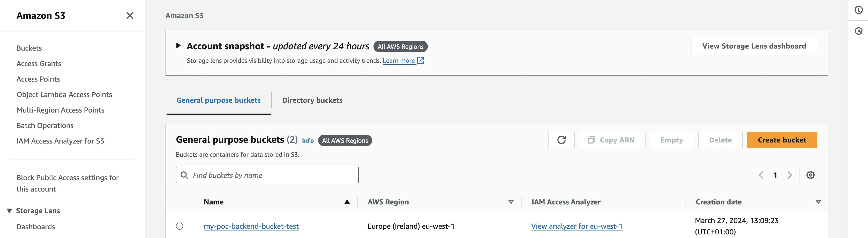Click the Delete button
Image resolution: width=868 pixels, height=238 pixels.
click(x=720, y=140)
